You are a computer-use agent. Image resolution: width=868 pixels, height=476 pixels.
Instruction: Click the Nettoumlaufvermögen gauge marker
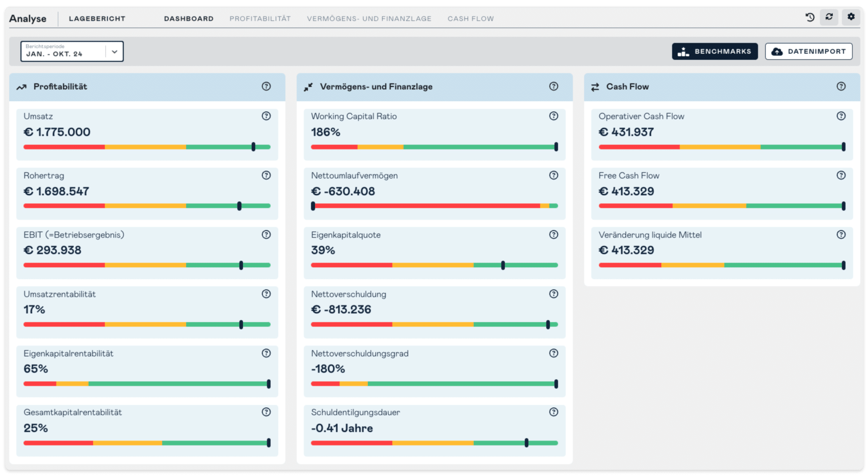coord(313,206)
